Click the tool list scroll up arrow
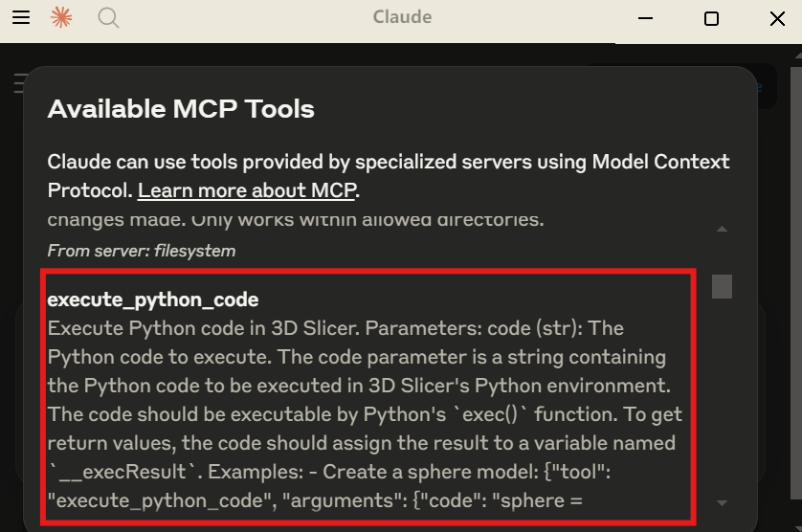 [722, 230]
